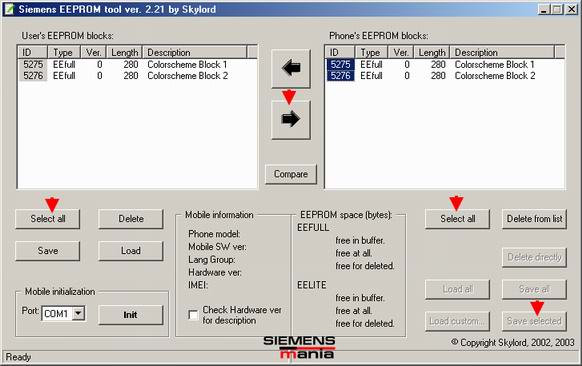Click the Ready status bar text

[x=18, y=357]
